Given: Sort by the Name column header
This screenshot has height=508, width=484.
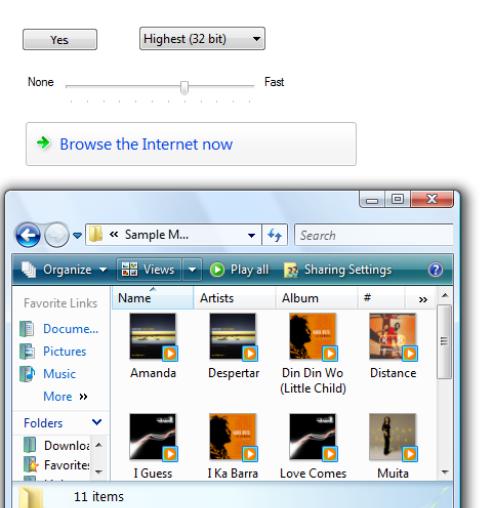Looking at the screenshot, I should 153,298.
